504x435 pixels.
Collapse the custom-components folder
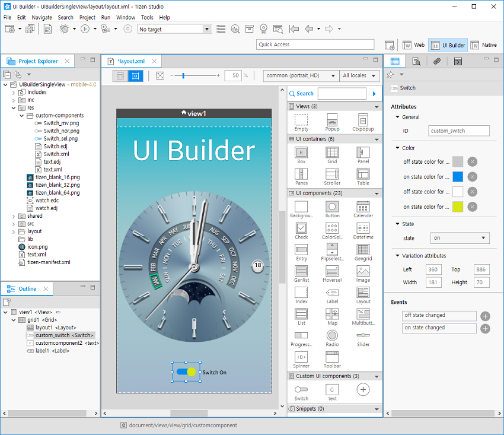[x=21, y=115]
